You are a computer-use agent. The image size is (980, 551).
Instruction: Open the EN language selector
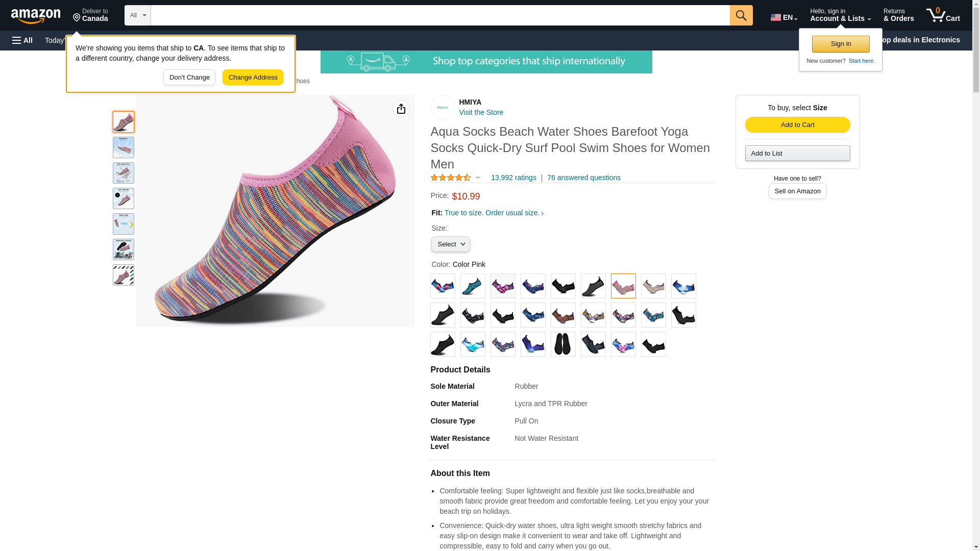783,17
